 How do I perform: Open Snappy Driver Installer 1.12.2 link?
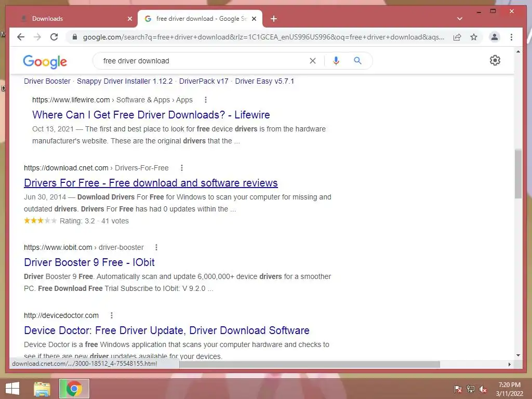click(125, 81)
